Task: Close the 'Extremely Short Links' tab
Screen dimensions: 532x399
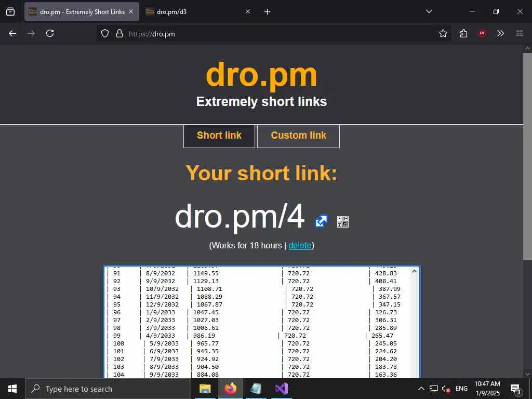Action: click(x=131, y=11)
